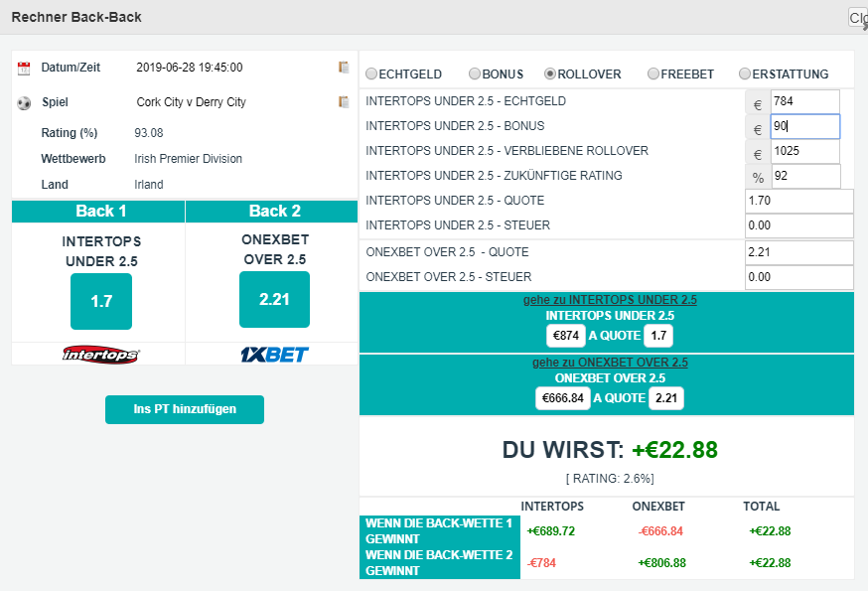
Task: Click the Verbliebene Rollover field
Action: tap(804, 151)
